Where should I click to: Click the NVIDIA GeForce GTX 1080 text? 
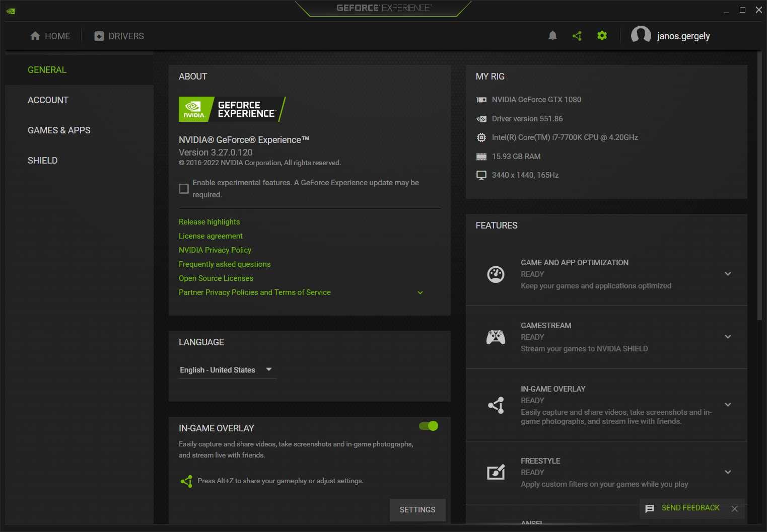(x=536, y=100)
